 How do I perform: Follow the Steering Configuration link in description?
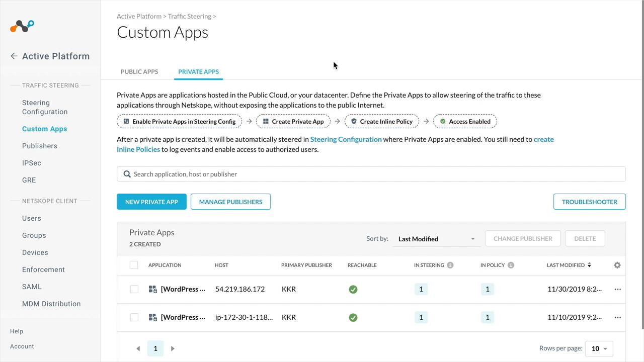(346, 139)
